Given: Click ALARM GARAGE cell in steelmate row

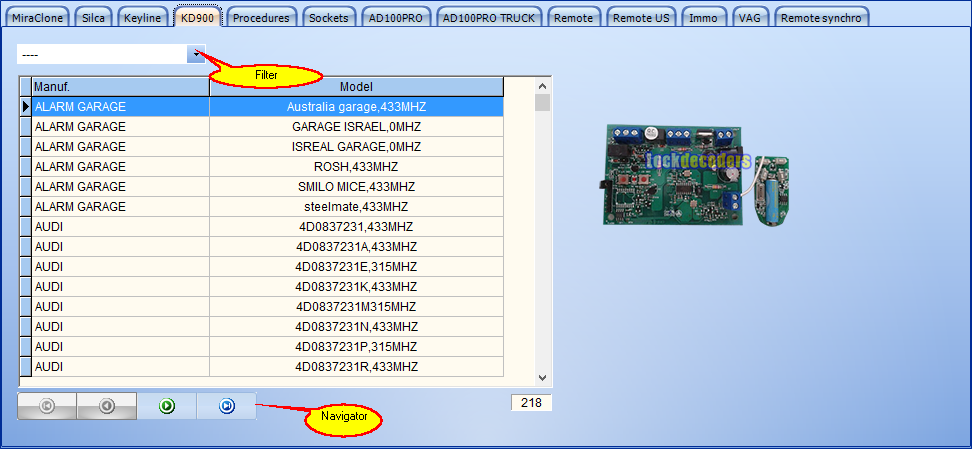Looking at the screenshot, I should 120,207.
